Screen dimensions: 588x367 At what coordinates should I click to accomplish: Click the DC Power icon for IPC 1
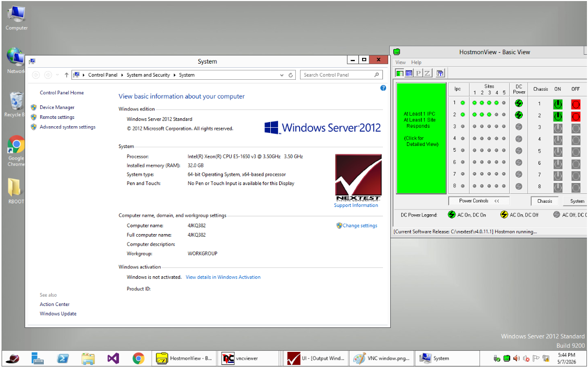tap(519, 103)
